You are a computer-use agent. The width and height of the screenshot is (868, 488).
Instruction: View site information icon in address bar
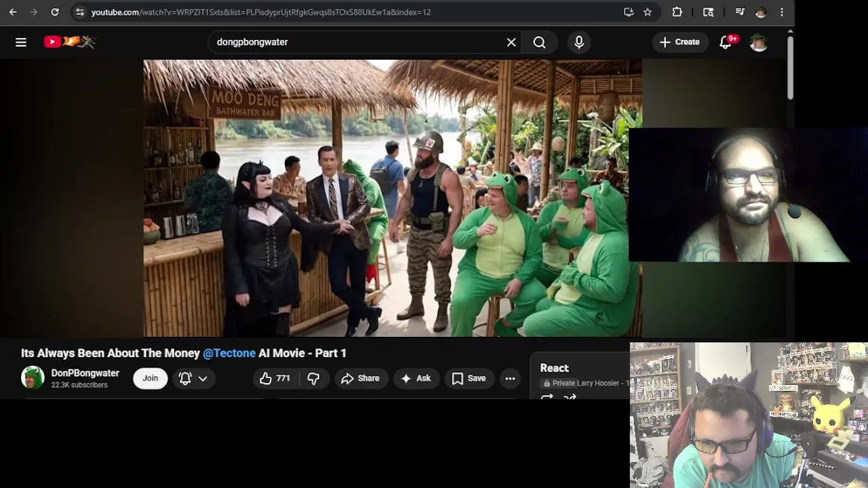pyautogui.click(x=80, y=12)
